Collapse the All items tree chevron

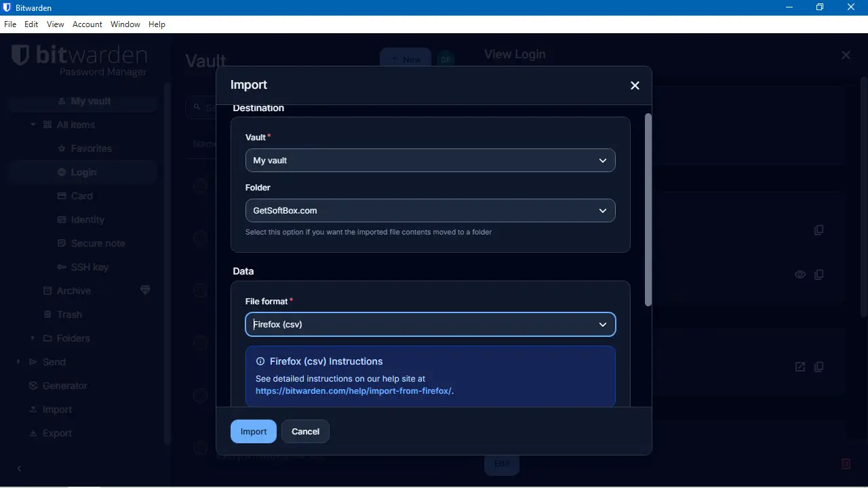(33, 125)
